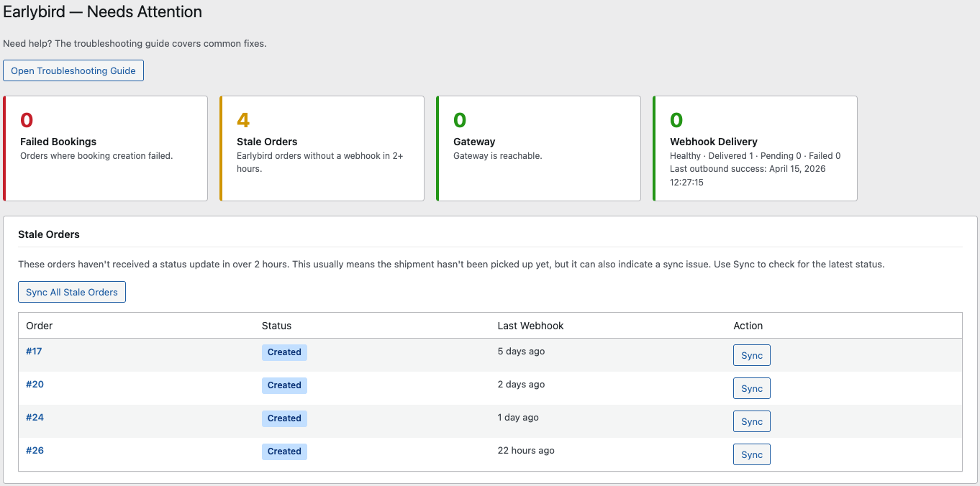Sync order #26
Image resolution: width=980 pixels, height=486 pixels.
pos(752,454)
